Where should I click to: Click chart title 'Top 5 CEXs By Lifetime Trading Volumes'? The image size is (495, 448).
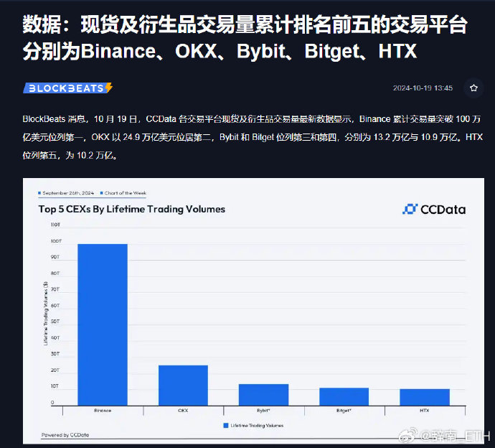[x=132, y=209]
